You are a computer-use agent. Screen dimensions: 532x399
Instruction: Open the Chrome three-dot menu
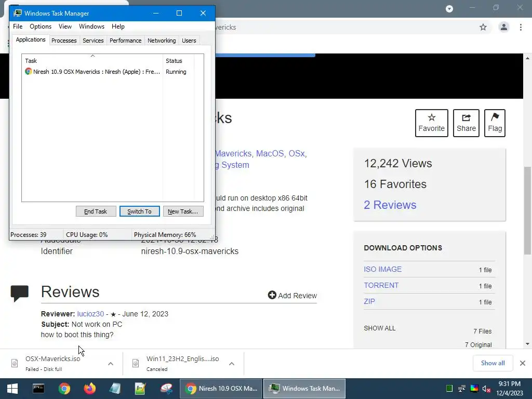(521, 27)
